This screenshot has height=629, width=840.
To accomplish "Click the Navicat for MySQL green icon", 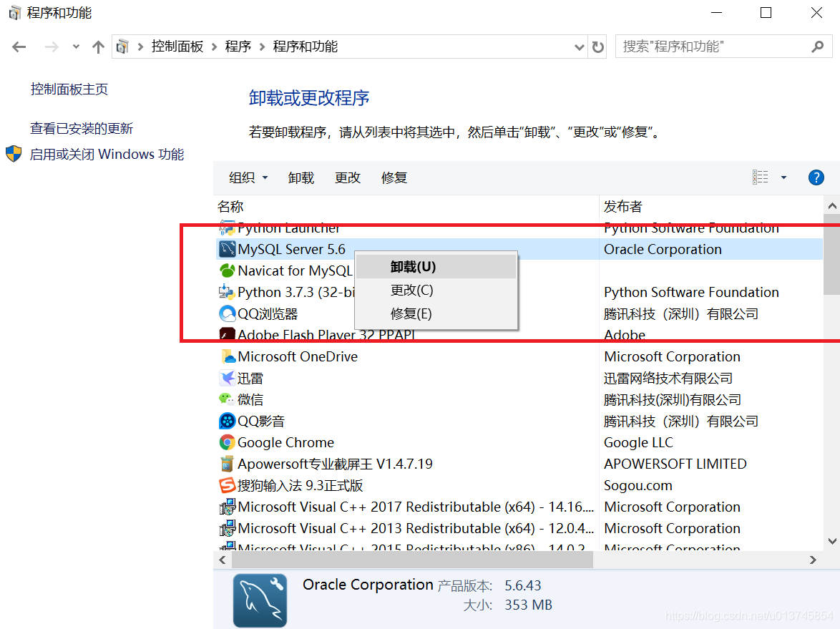I will [227, 270].
